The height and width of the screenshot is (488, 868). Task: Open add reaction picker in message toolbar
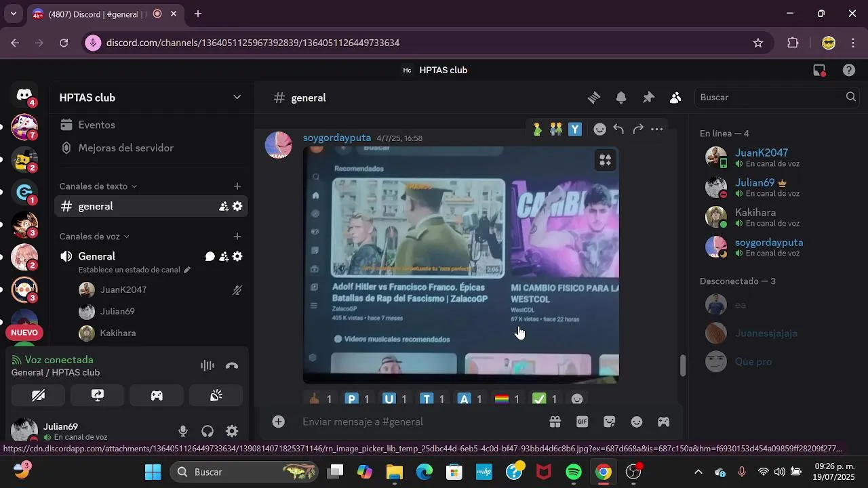pyautogui.click(x=599, y=129)
